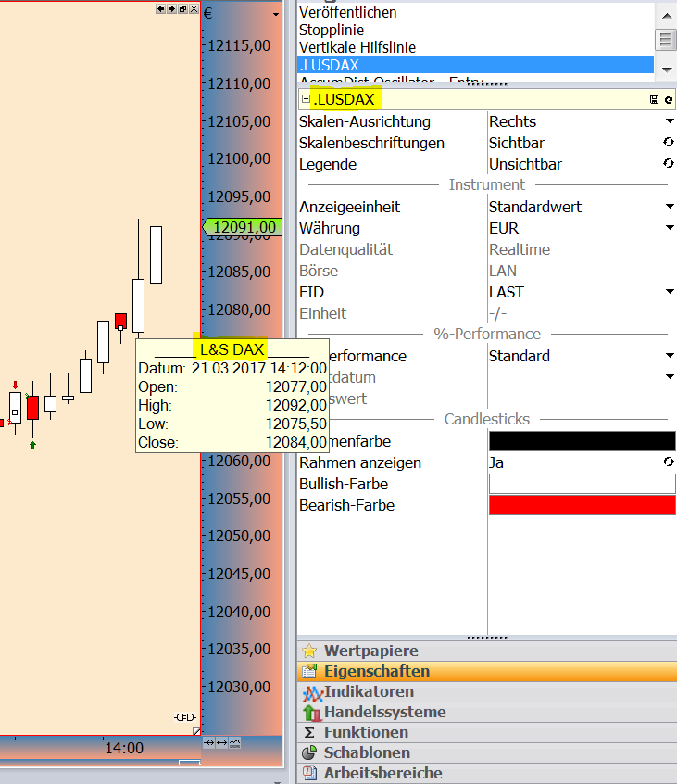Click the FID property label
Screen dimensions: 677x784
point(311,292)
